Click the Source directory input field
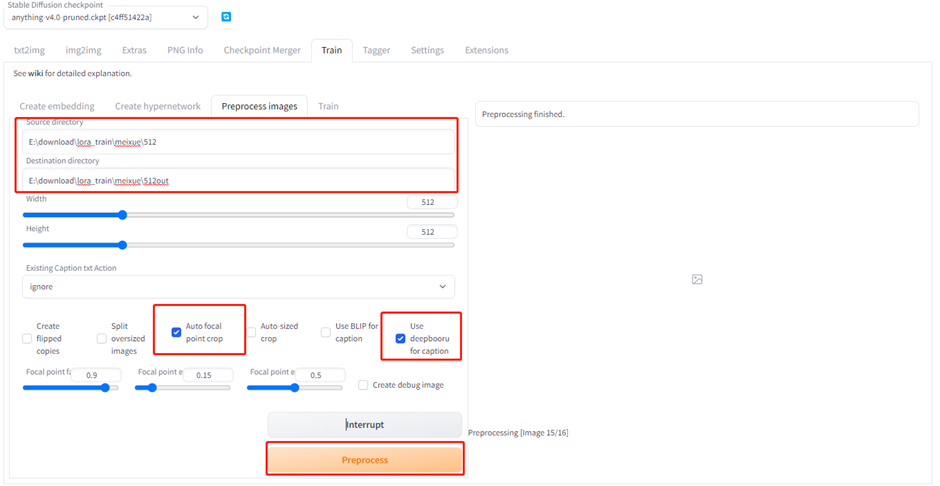This screenshot has width=940, height=486. point(239,142)
